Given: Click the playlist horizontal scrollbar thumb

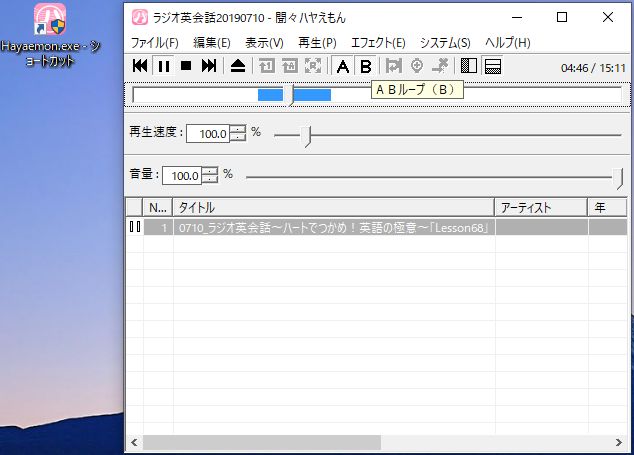Looking at the screenshot, I should tap(262, 442).
